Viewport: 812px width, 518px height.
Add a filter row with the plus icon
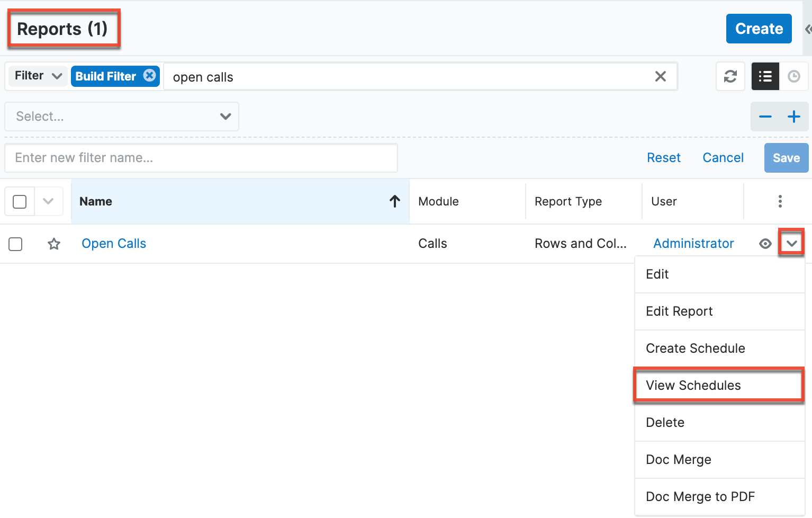[x=793, y=117]
